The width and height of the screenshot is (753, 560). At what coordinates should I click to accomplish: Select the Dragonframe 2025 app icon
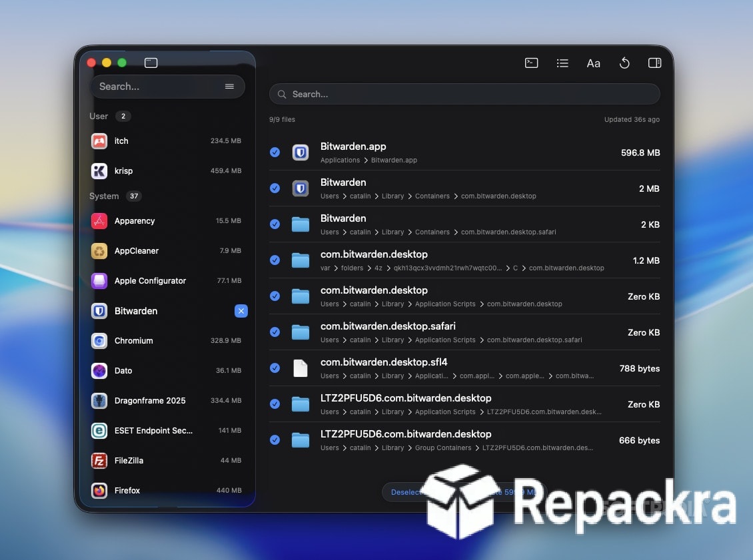pyautogui.click(x=99, y=401)
